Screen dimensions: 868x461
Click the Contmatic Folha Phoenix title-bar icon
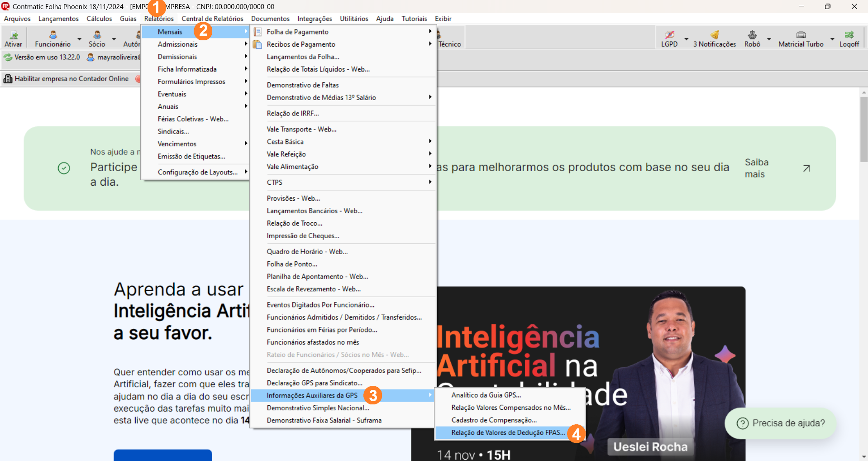tap(5, 6)
